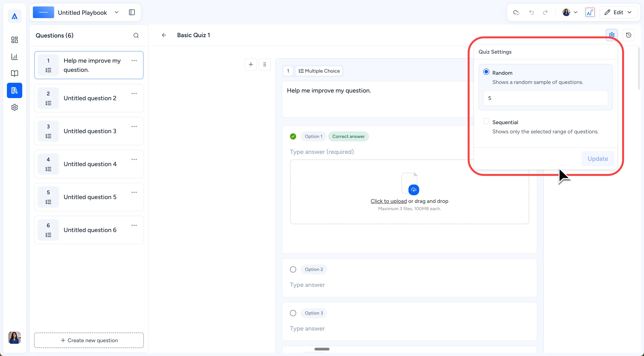The width and height of the screenshot is (644, 356).
Task: Search questions with the magnifier icon
Action: pos(136,35)
